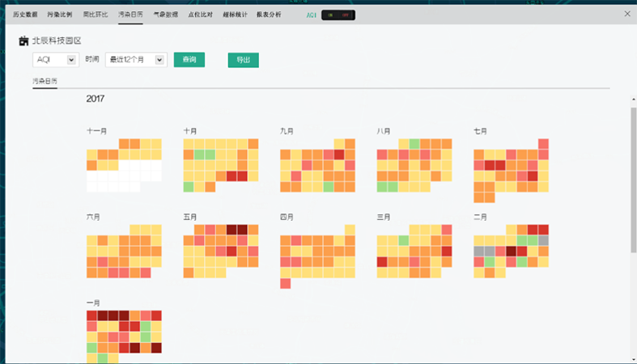637x364 pixels.
Task: Click the building icon beside 北辰科技园区
Action: (23, 41)
